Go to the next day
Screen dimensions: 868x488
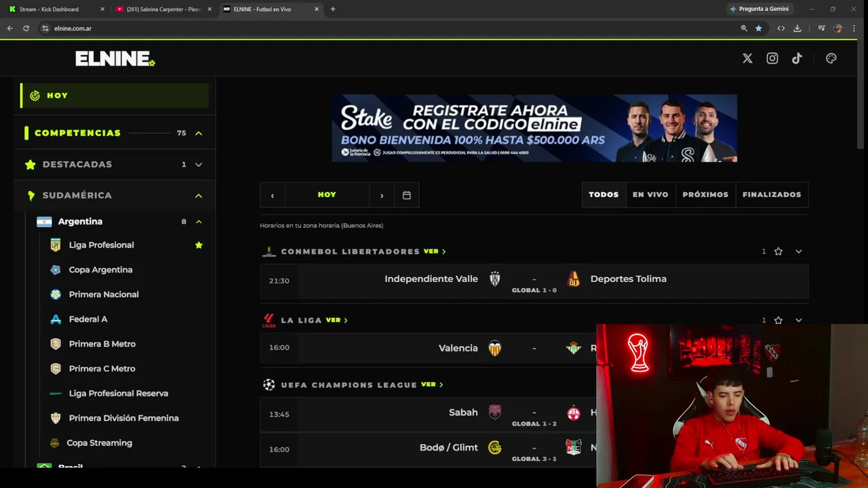(x=382, y=195)
